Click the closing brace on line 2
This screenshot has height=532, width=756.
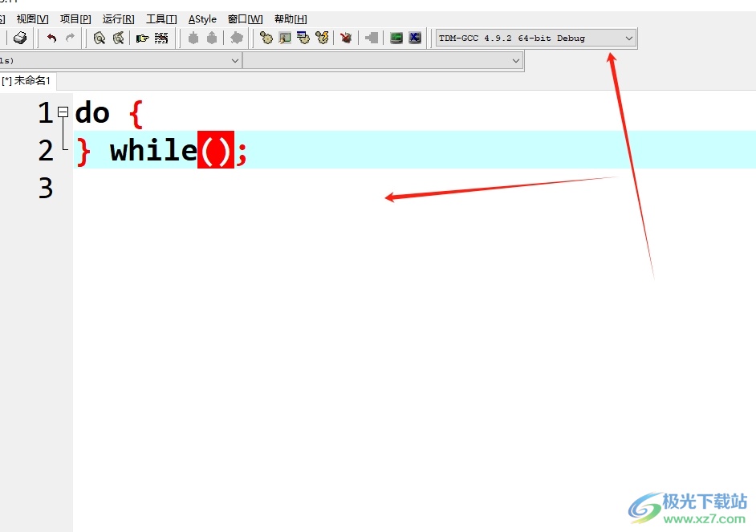pyautogui.click(x=83, y=152)
